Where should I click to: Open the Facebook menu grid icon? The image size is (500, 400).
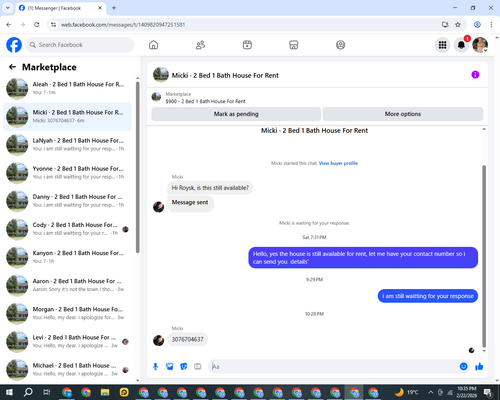coord(442,45)
